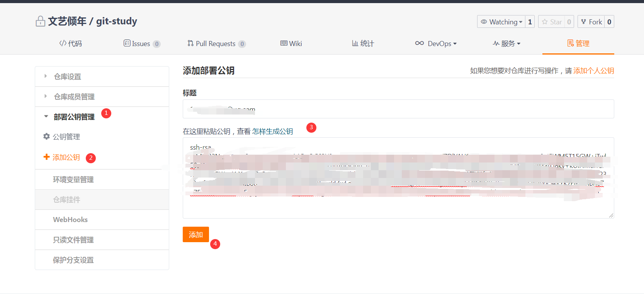Click the eye icon on Watching button
This screenshot has height=294, width=644.
pos(484,22)
